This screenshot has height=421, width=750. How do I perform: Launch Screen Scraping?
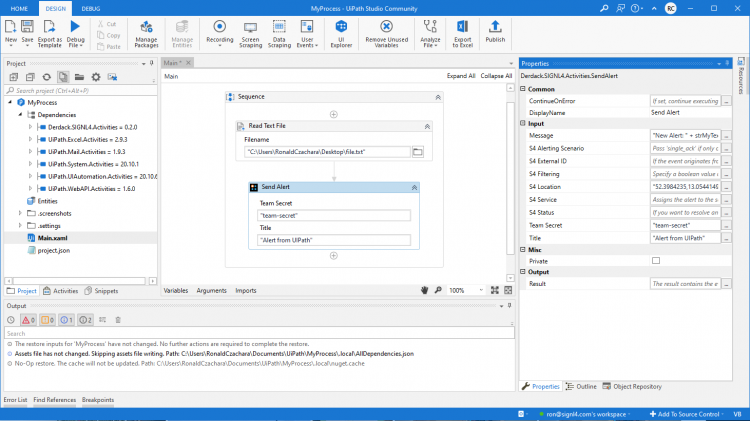(x=250, y=33)
